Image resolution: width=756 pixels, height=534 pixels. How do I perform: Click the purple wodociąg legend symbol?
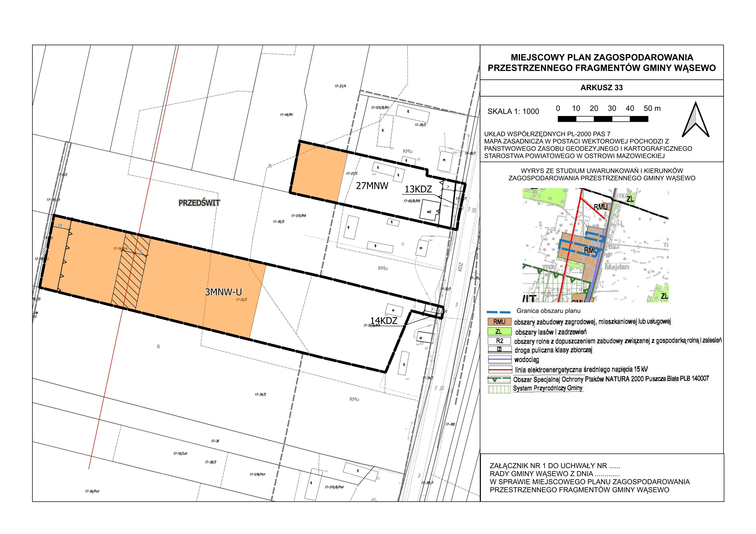[x=500, y=360]
